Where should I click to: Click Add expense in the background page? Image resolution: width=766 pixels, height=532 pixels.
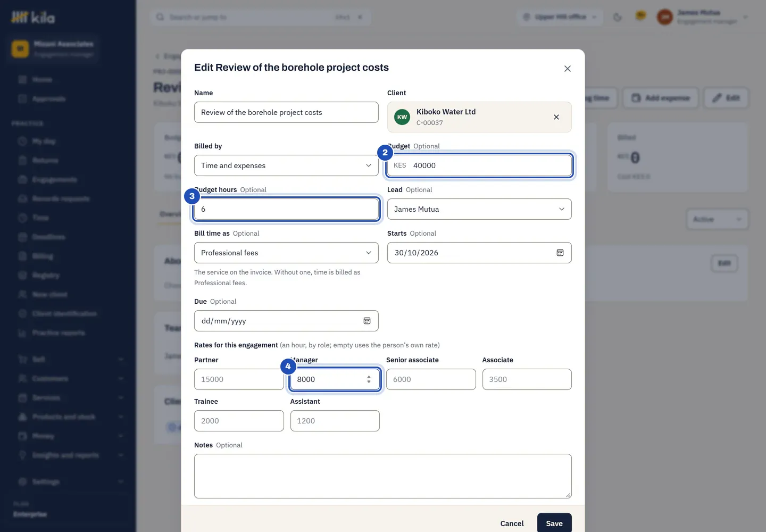pos(661,98)
